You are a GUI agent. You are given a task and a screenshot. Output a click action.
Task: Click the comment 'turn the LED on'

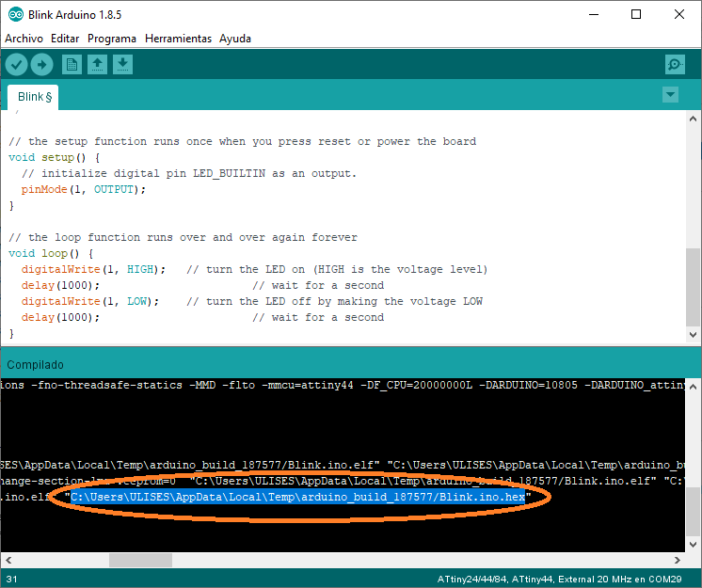[x=255, y=269]
